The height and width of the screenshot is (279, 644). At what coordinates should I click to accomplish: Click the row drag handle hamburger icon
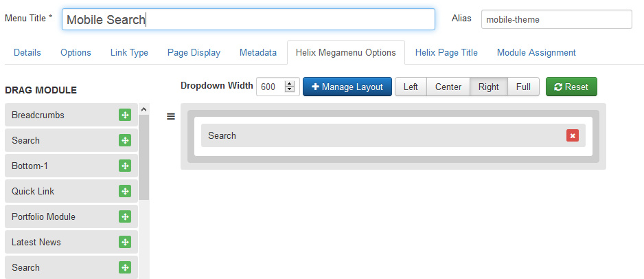point(171,116)
